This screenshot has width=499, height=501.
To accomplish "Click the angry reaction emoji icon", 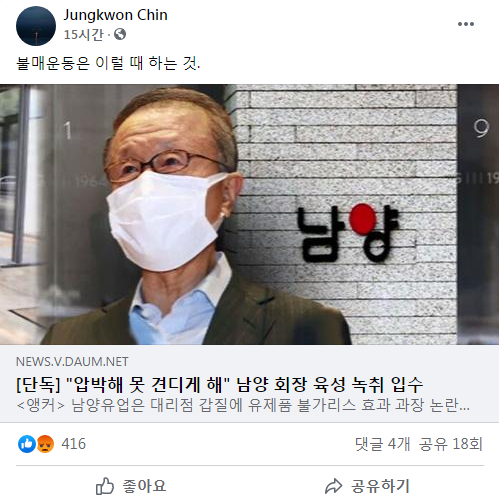I will [x=45, y=444].
